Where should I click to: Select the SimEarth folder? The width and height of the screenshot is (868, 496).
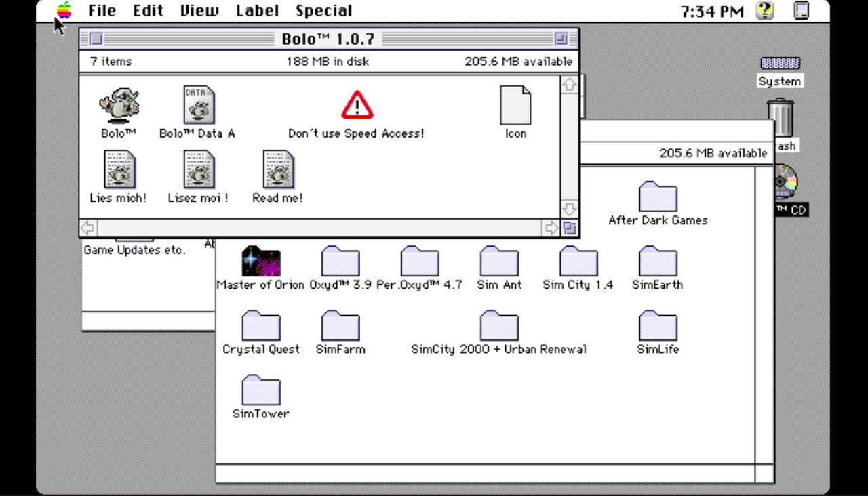[658, 261]
